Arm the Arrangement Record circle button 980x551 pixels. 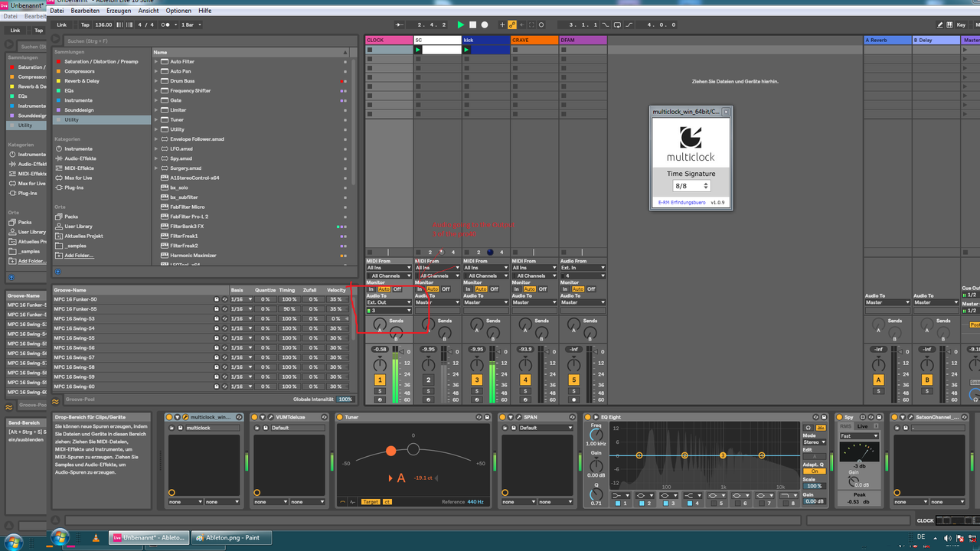[484, 24]
